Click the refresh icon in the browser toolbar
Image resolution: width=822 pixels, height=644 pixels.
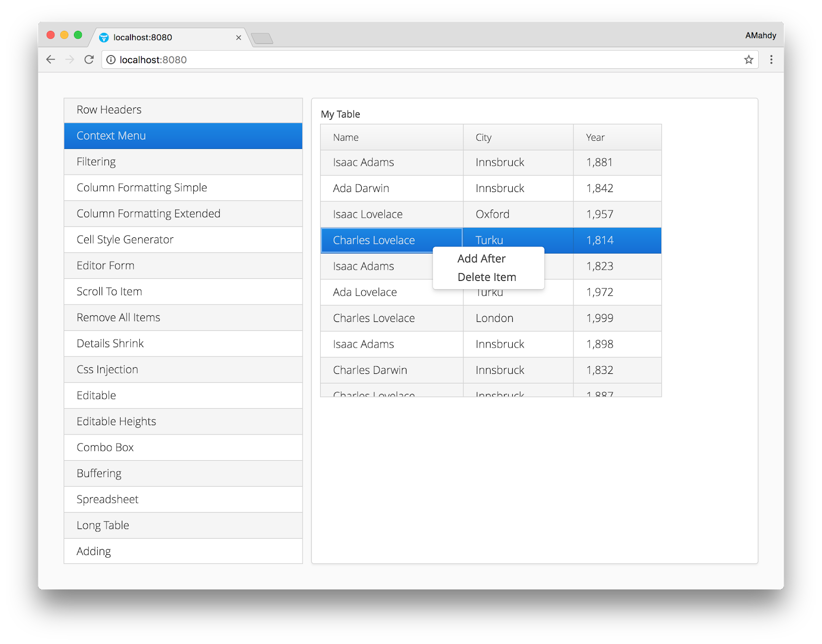pos(88,60)
